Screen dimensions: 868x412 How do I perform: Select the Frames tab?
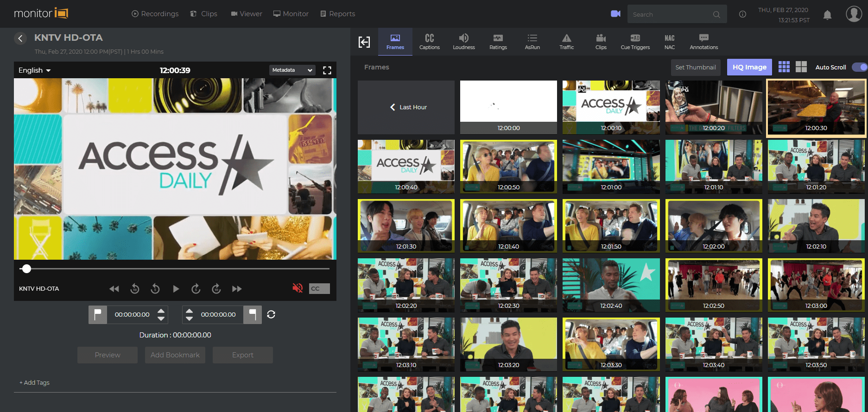tap(395, 42)
